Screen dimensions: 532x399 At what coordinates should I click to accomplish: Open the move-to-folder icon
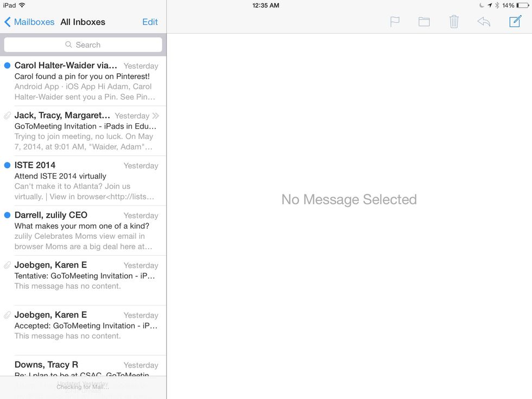[x=424, y=22]
